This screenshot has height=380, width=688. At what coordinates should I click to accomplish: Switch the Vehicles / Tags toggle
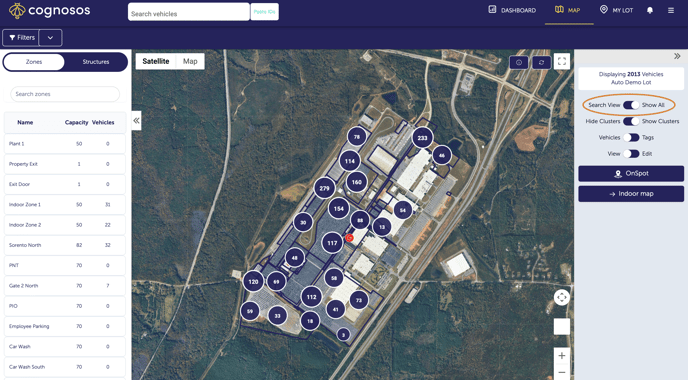coord(631,137)
